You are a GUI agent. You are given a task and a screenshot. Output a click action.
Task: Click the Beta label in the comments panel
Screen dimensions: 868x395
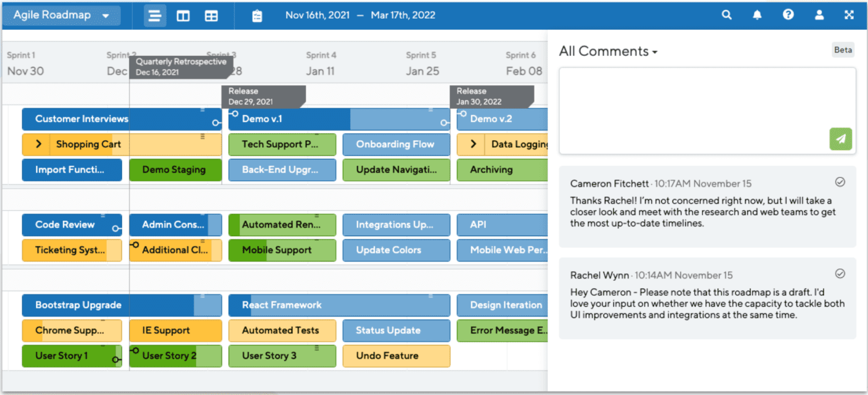pos(843,50)
